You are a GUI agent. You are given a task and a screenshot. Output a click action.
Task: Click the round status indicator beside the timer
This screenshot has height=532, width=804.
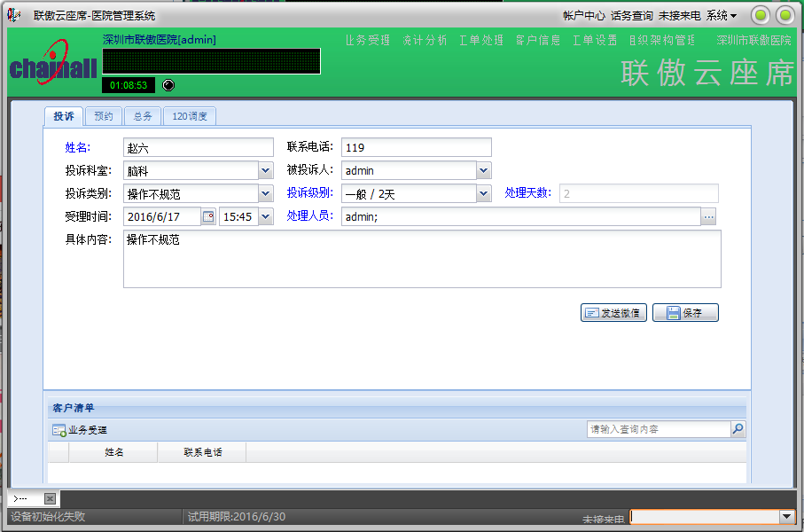pos(169,85)
